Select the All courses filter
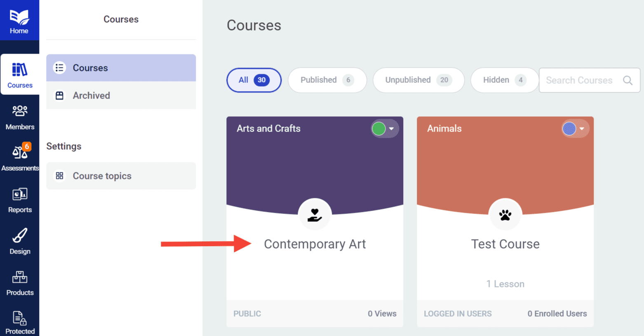Screen dimensions: 644x336 point(254,80)
